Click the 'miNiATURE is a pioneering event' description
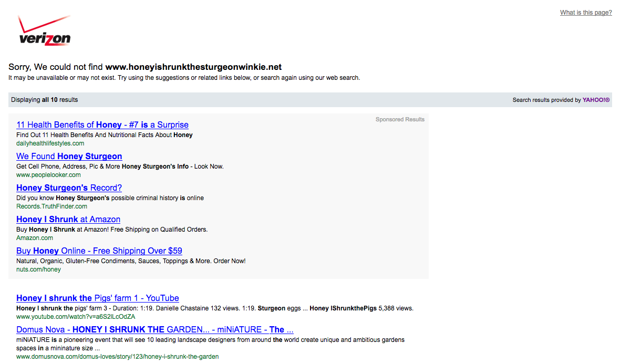The image size is (620, 364). click(210, 344)
